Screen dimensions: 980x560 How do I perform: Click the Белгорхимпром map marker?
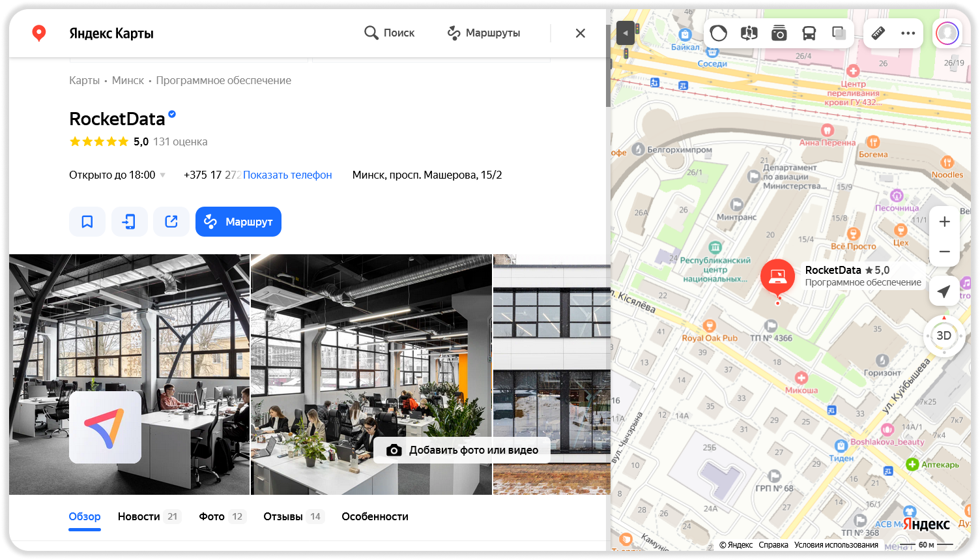pyautogui.click(x=639, y=149)
